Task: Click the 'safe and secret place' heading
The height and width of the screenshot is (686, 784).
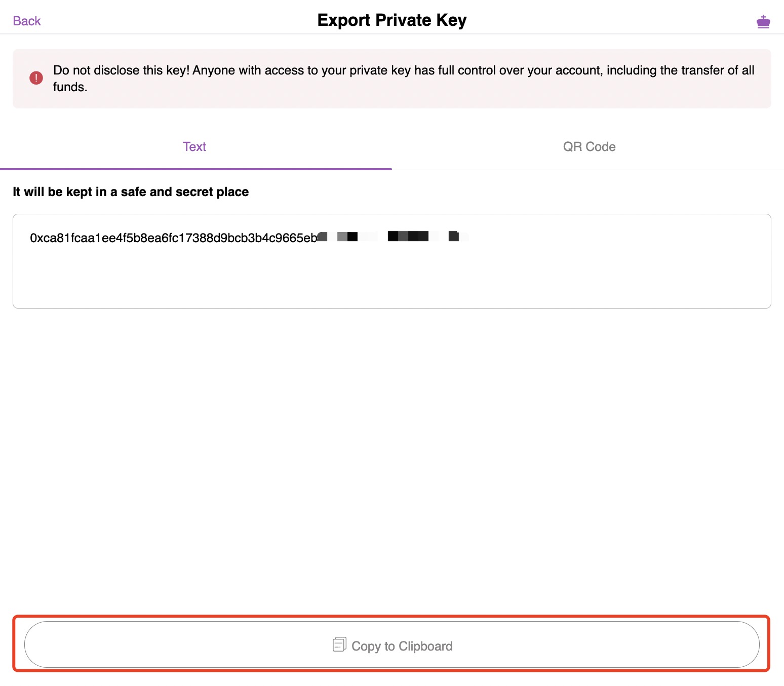Action: tap(131, 192)
